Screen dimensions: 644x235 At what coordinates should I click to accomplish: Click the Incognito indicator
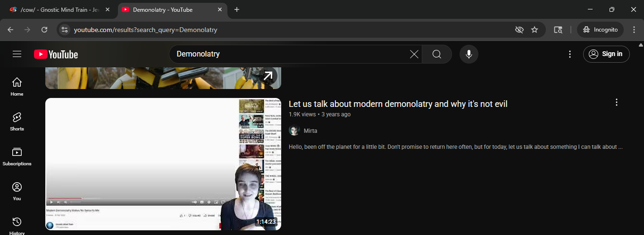click(600, 30)
